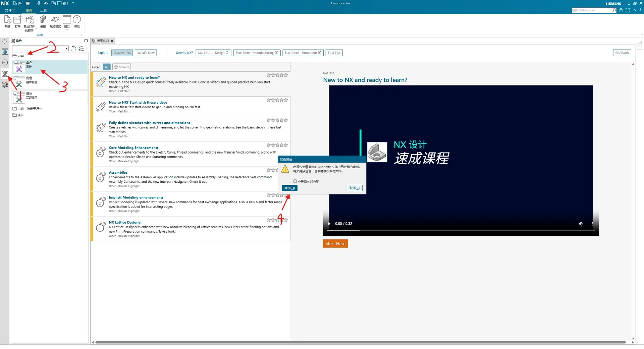The height and width of the screenshot is (349, 644).
Task: Click the refresh icon in the 角色 panel
Action: point(73,49)
